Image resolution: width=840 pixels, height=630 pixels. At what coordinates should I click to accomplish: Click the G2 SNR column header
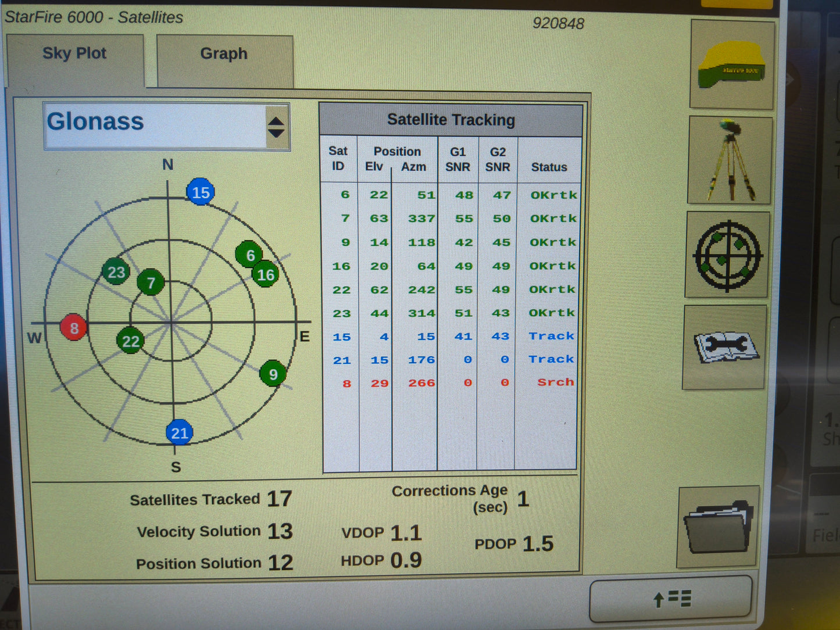pos(498,159)
